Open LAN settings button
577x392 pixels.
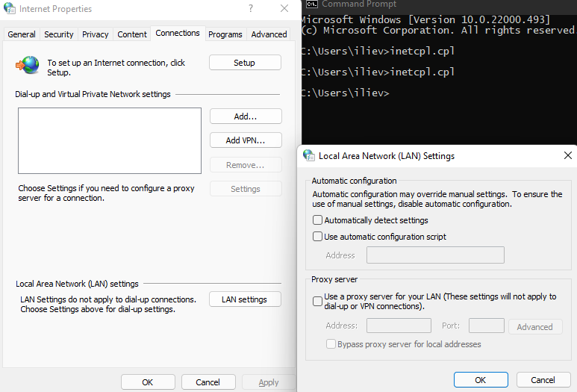pyautogui.click(x=245, y=299)
